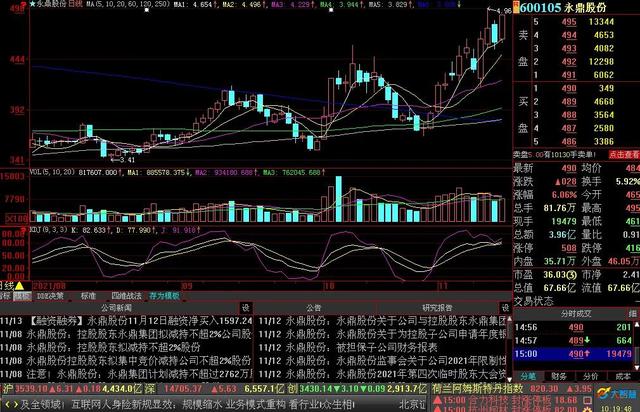Click up arrow of 分时成交 scrollbar
The image size is (640, 412).
(x=636, y=325)
